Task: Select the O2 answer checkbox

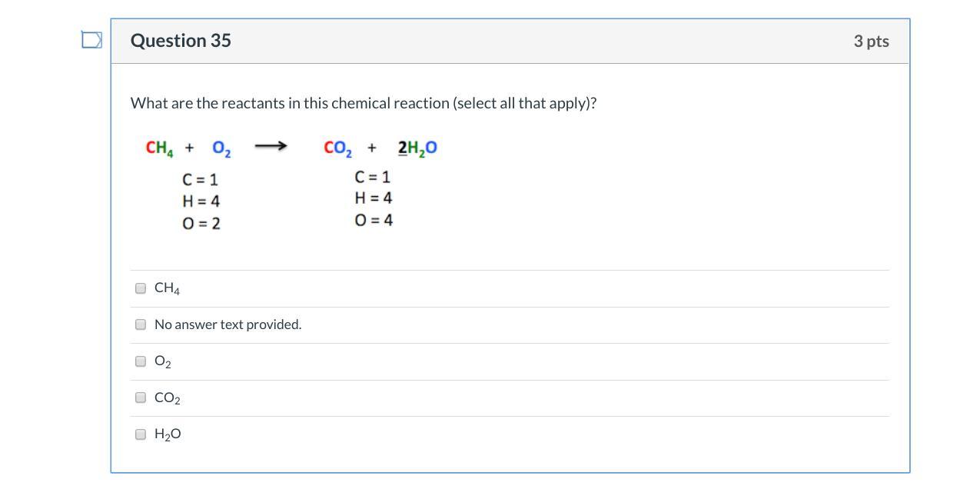Action: (x=141, y=361)
